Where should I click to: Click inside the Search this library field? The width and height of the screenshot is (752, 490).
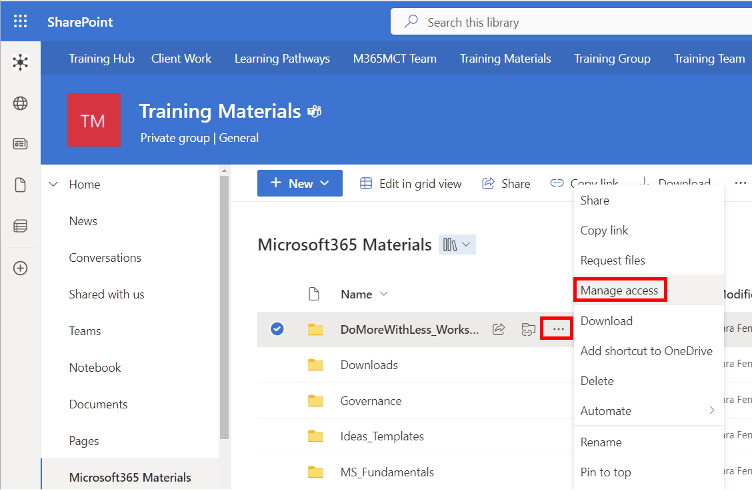coord(571,22)
